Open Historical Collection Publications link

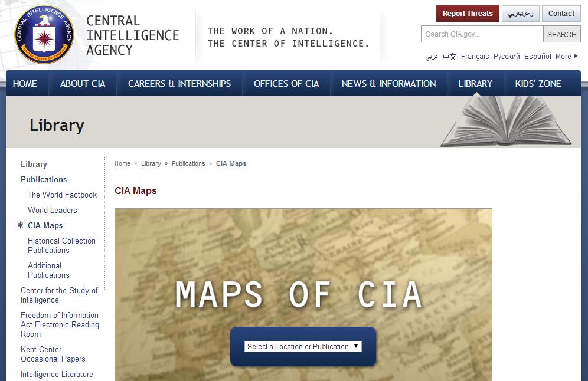tap(61, 245)
